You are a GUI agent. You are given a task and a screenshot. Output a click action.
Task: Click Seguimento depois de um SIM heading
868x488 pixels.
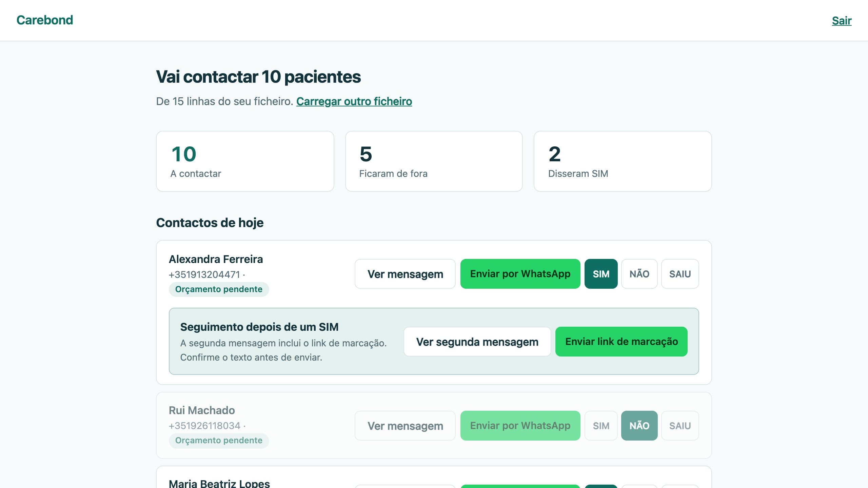259,327
